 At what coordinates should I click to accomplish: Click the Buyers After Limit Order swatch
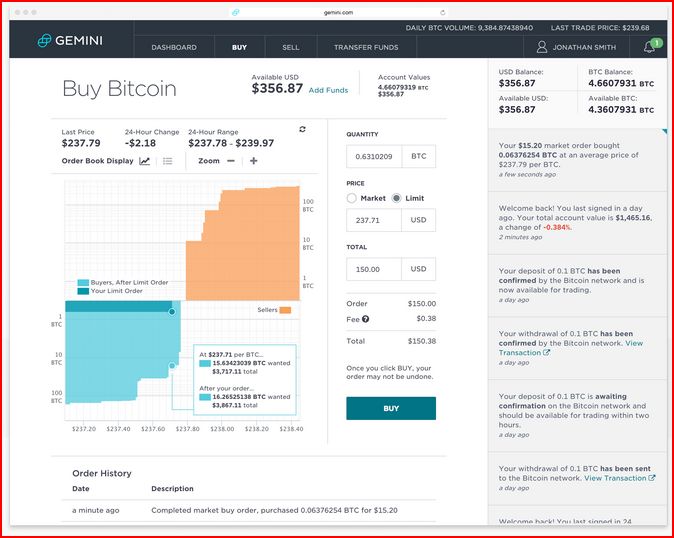tap(83, 282)
